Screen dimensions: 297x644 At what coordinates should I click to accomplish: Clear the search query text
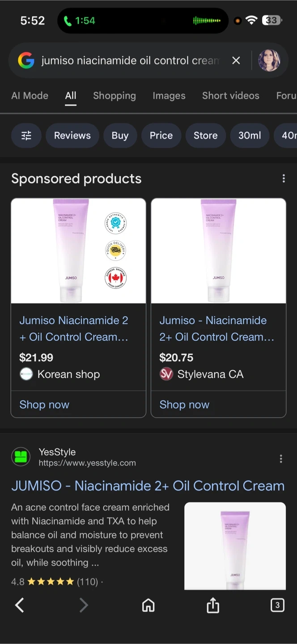(x=236, y=60)
